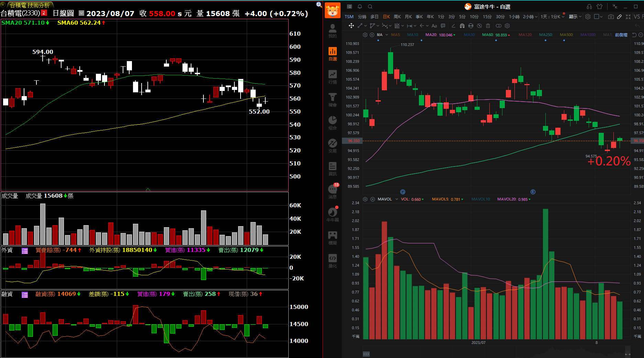This screenshot has height=358, width=644.
Task: Open the 組合 portfolio sidebar icon
Action: (332, 123)
